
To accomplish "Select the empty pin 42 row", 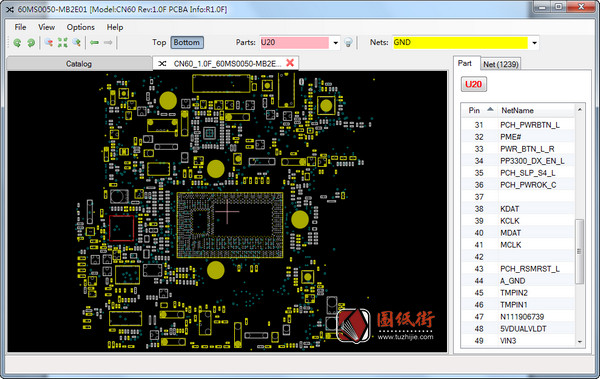I will (518, 257).
